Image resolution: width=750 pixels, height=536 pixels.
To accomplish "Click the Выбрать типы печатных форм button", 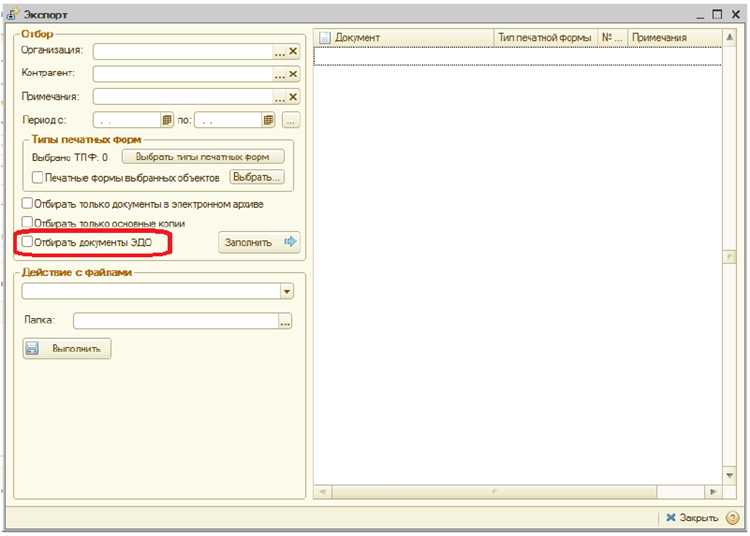I will (203, 157).
